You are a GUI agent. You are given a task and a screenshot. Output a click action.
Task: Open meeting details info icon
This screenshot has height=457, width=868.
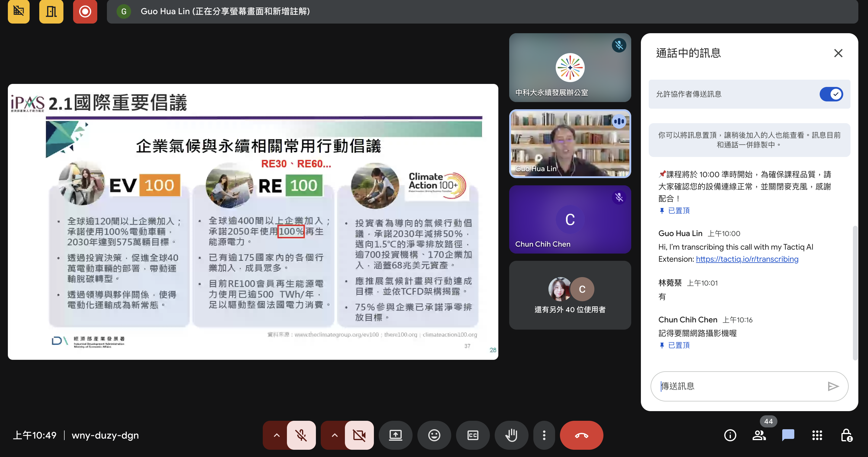click(x=730, y=435)
